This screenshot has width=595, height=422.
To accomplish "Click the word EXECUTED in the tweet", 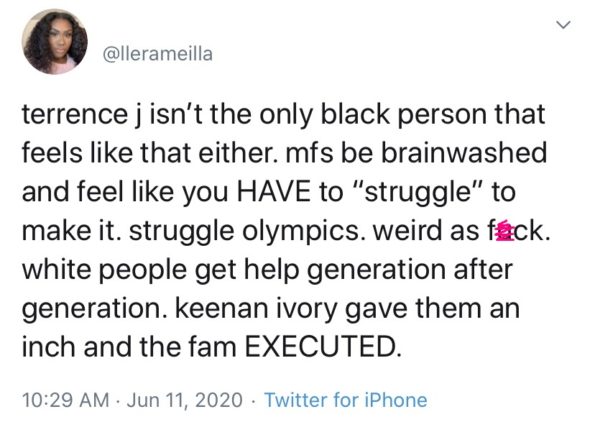I will click(323, 346).
